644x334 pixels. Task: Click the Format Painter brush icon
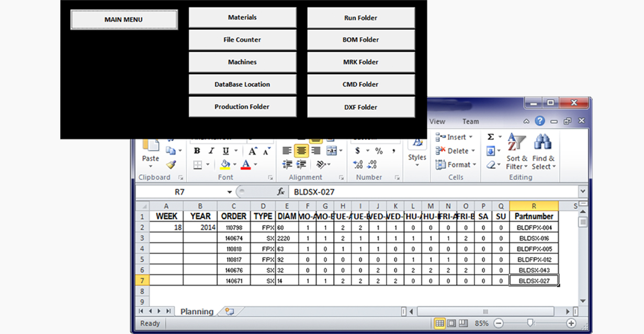171,165
